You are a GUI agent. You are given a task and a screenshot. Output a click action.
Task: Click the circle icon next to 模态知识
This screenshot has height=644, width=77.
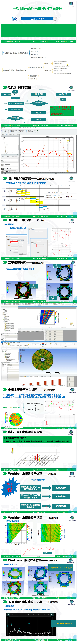coord(38,51)
